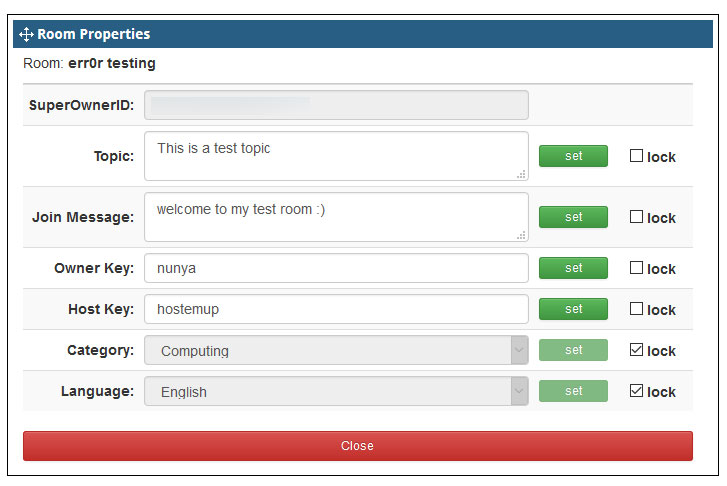Click the Join Message textarea resize grip
This screenshot has height=486, width=727.
pos(522,235)
